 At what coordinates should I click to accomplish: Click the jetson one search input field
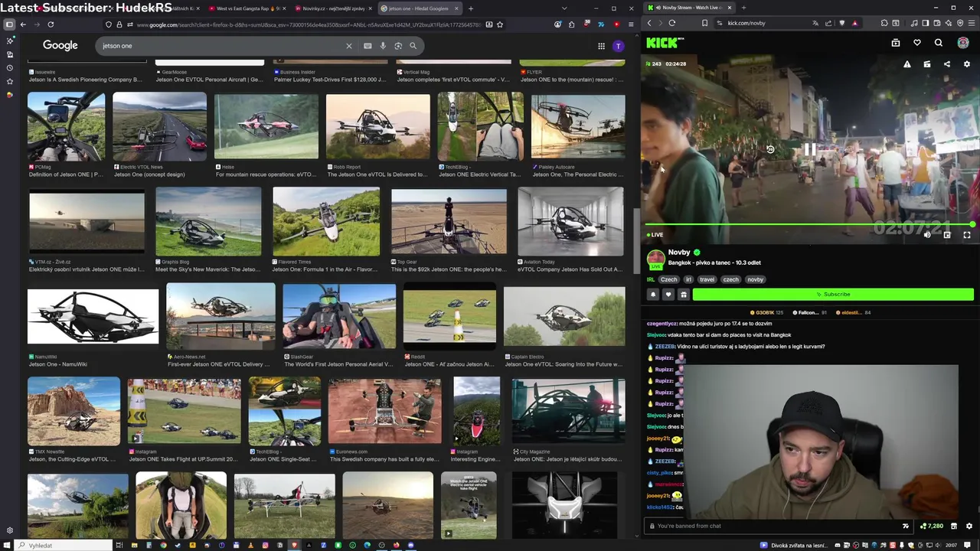222,46
